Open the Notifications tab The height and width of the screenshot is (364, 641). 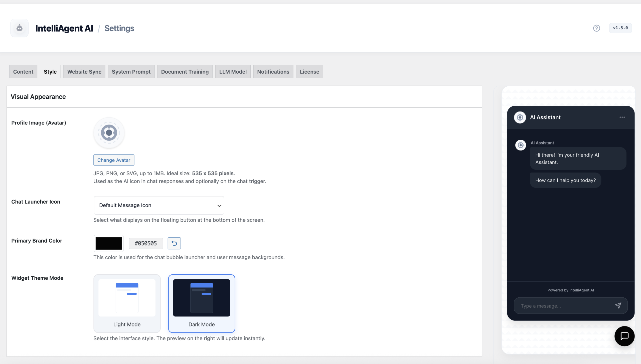tap(273, 72)
